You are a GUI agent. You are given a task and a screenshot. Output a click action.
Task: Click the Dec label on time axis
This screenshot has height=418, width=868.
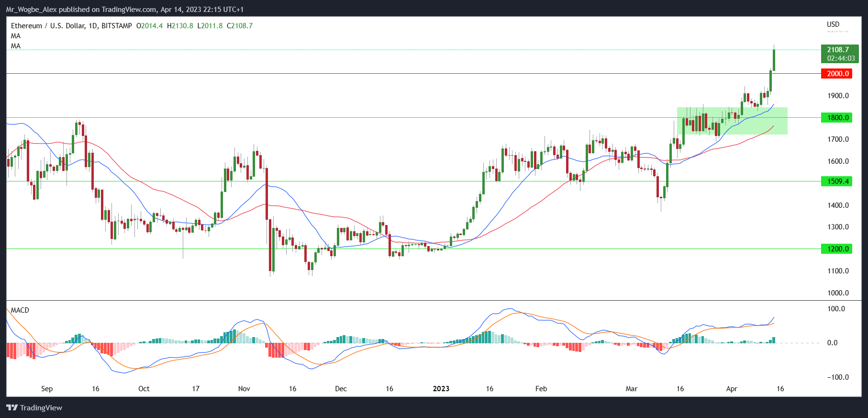click(341, 389)
